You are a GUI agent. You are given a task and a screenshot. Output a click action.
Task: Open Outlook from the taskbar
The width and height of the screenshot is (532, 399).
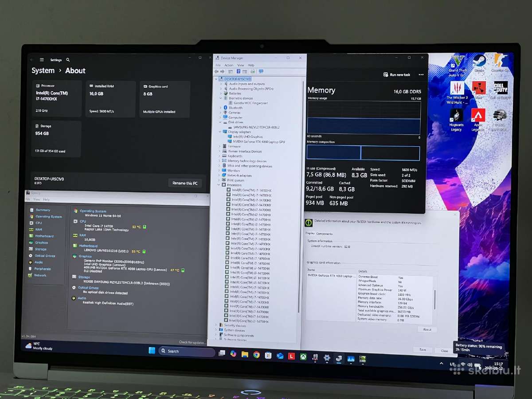click(x=280, y=356)
